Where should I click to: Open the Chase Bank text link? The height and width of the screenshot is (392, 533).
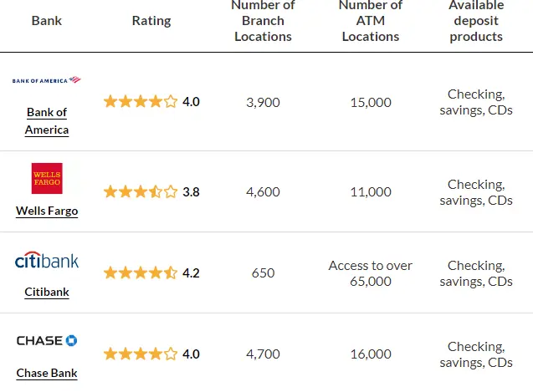[47, 373]
